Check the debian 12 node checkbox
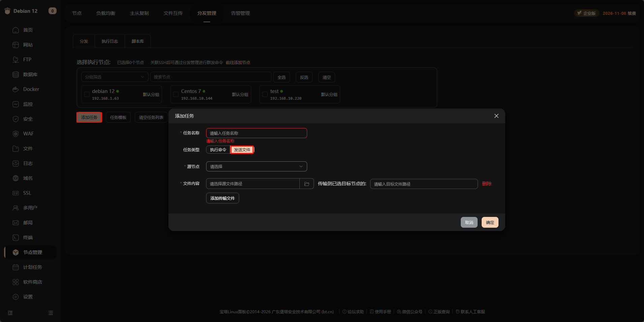644x322 pixels. tap(87, 95)
